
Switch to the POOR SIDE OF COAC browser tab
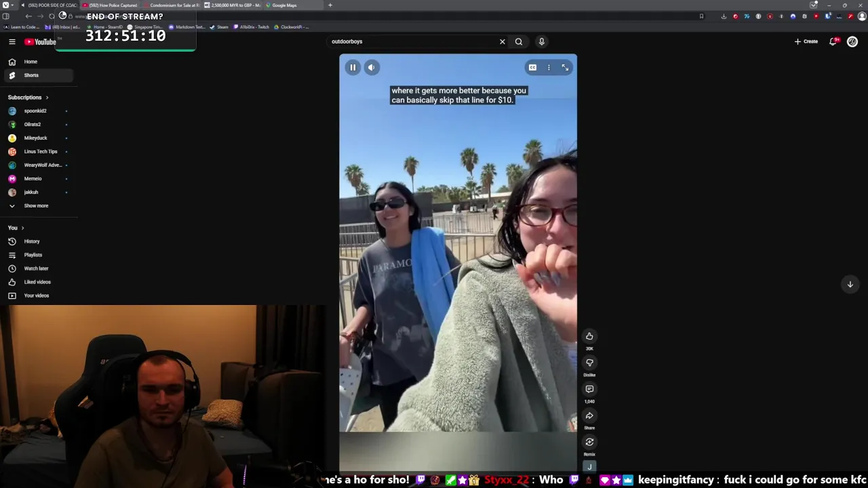[49, 5]
